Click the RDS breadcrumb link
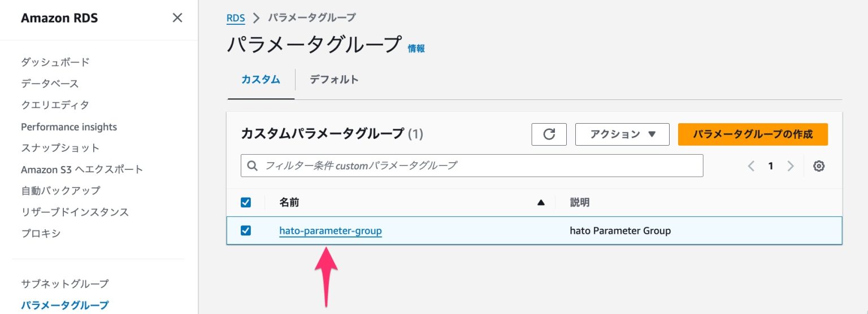 pyautogui.click(x=236, y=18)
